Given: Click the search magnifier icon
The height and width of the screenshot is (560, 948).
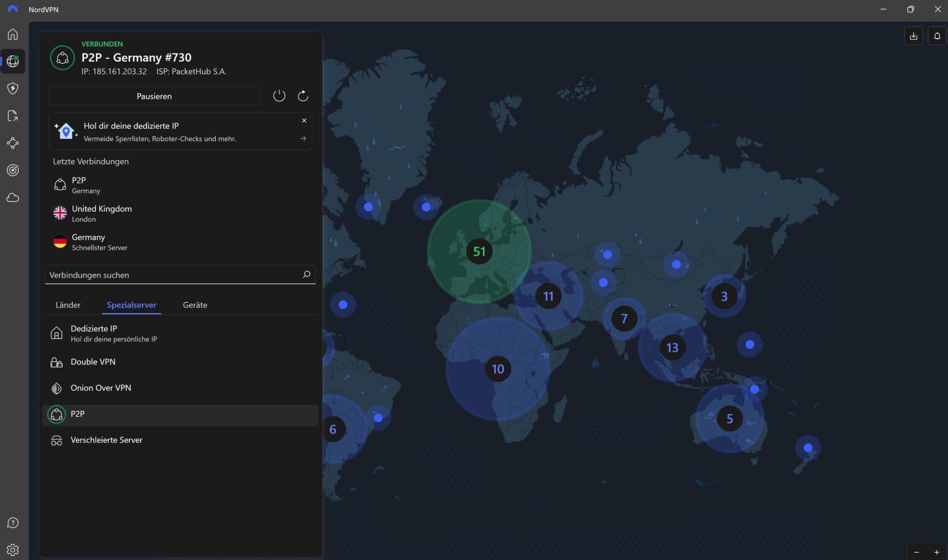Looking at the screenshot, I should [x=306, y=274].
